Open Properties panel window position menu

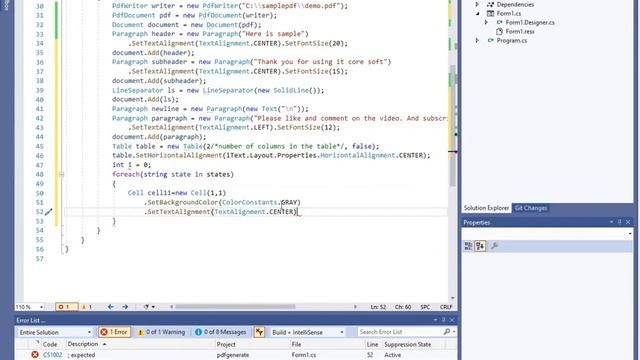coord(611,222)
